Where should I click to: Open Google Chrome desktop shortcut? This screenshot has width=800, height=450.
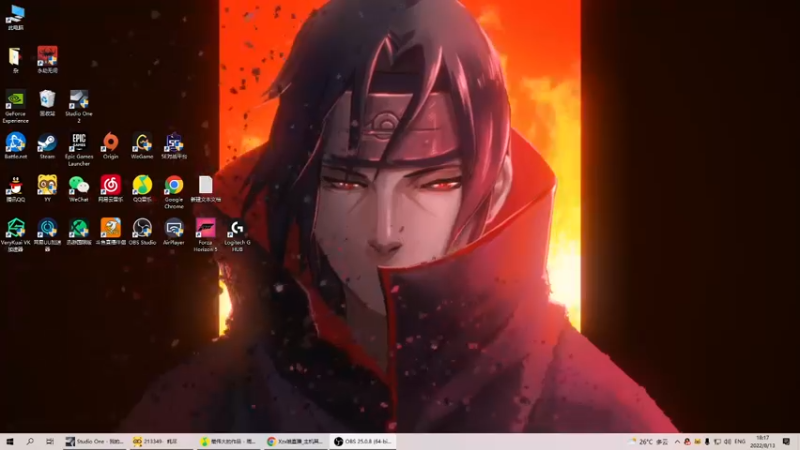(x=173, y=192)
